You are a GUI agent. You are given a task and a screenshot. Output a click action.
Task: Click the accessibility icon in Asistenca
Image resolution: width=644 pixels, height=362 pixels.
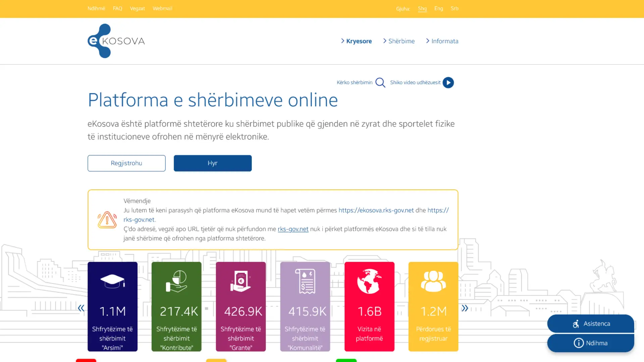(x=576, y=324)
